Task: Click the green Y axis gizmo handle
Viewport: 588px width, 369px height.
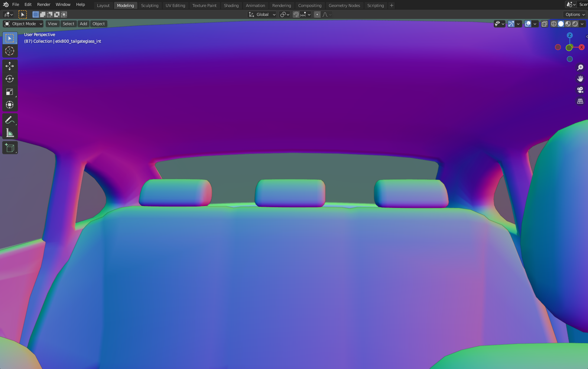Action: [x=569, y=48]
